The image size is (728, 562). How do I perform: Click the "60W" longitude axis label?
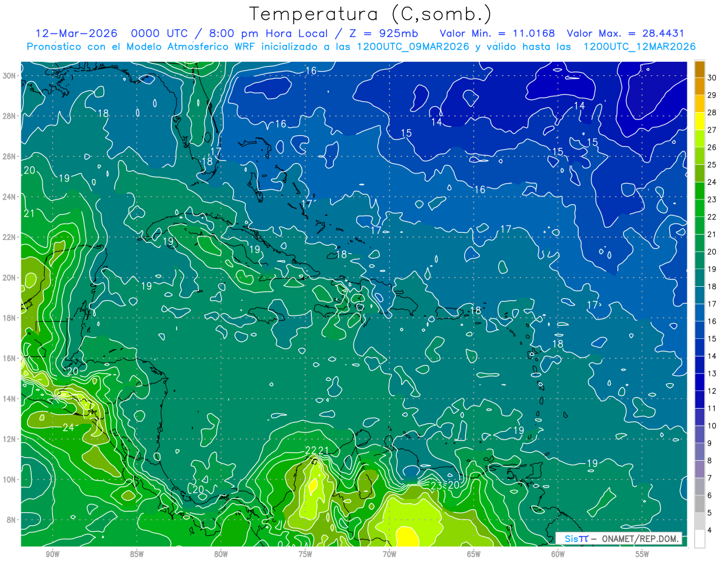pos(558,554)
